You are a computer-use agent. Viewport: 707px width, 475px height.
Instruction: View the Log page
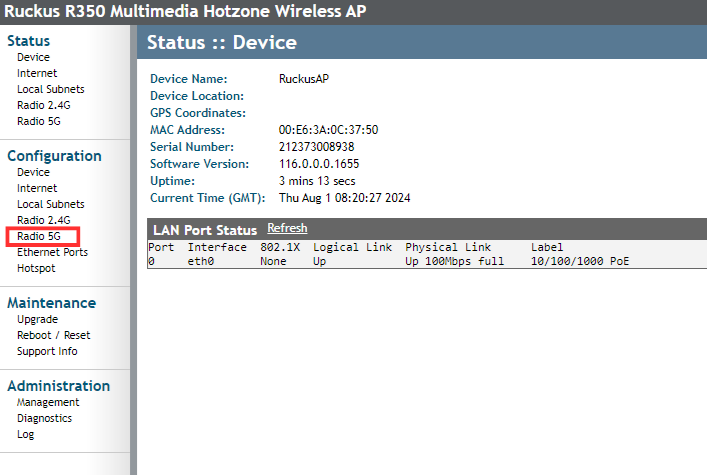25,434
